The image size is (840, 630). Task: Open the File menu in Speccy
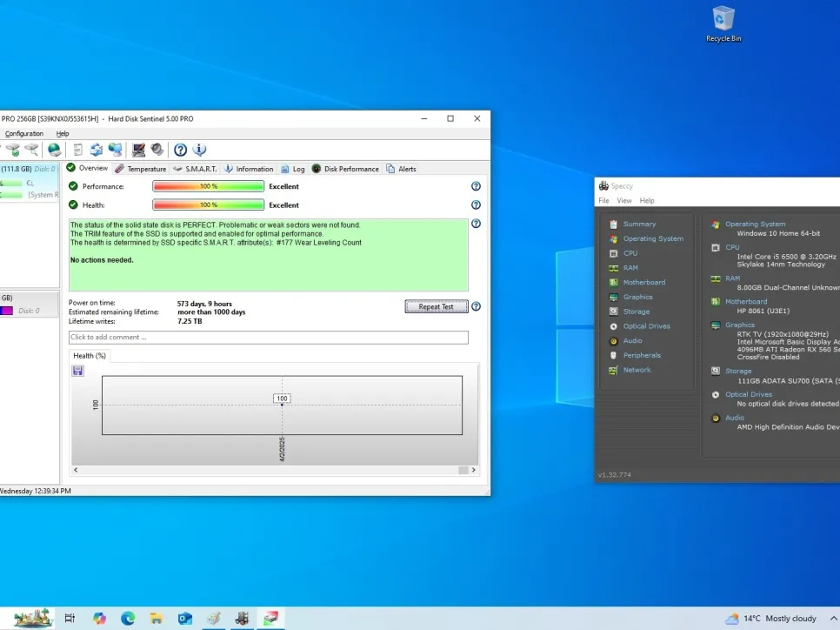(603, 200)
